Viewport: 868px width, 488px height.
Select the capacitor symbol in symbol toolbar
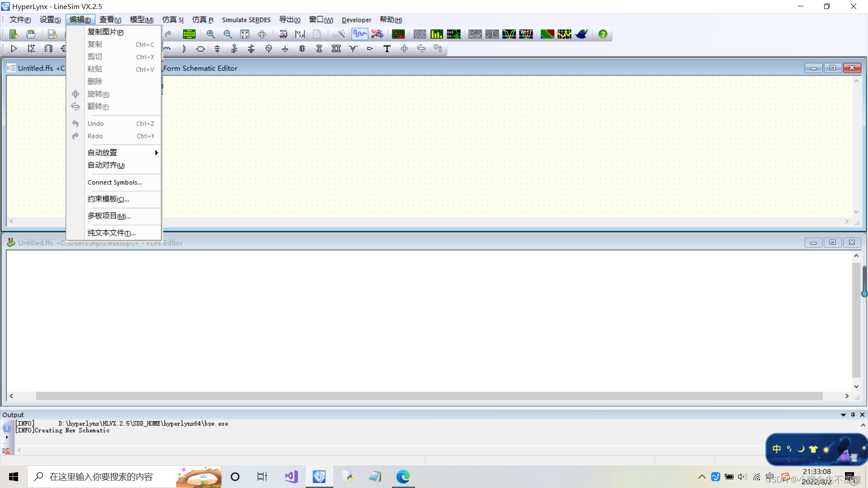point(217,48)
